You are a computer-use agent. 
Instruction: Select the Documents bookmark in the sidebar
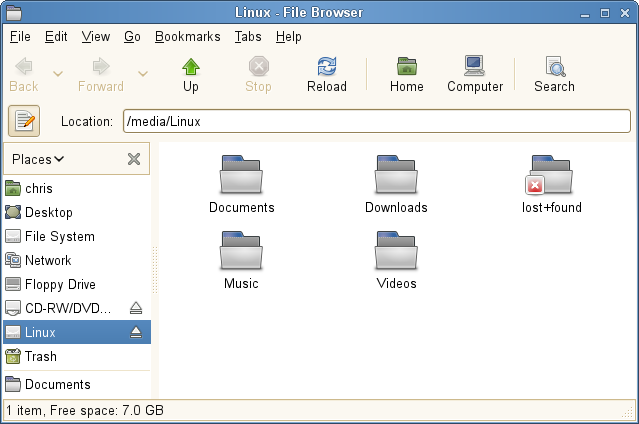click(77, 384)
